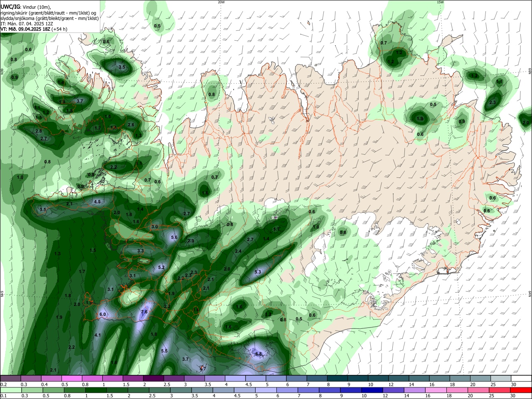Click the 2.4 precipitation value on map

[x=238, y=251]
